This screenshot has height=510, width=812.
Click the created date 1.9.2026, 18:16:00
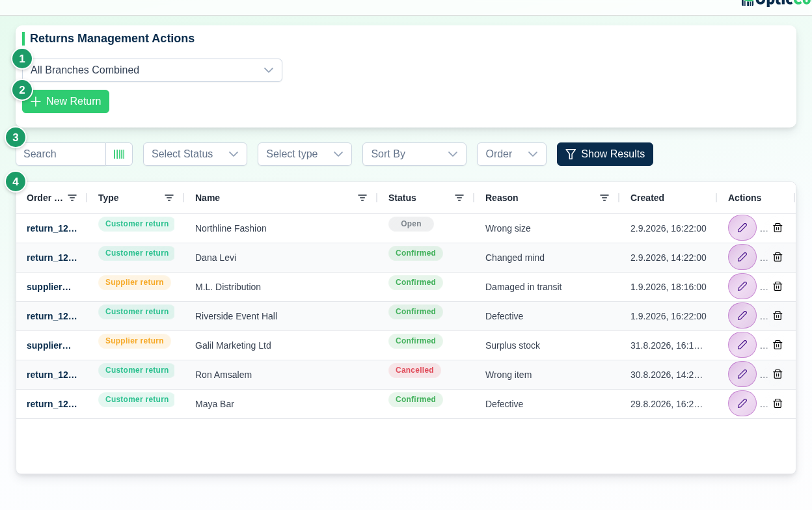[668, 287]
